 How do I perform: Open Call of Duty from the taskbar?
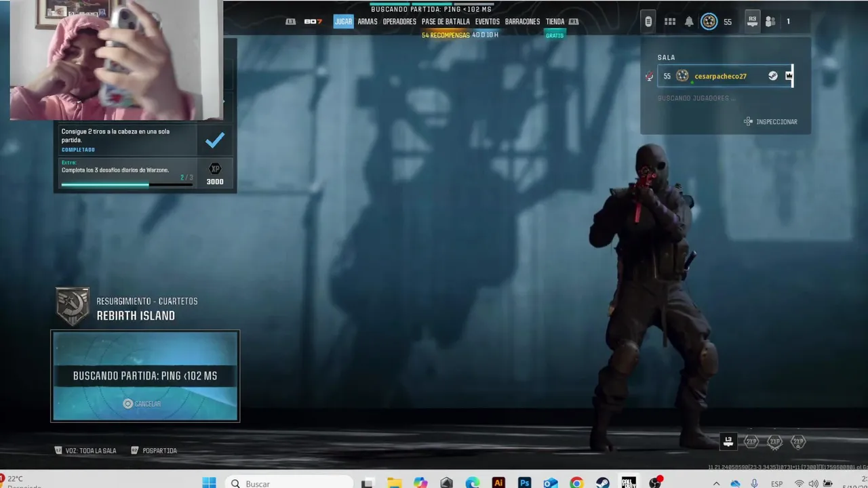[629, 482]
